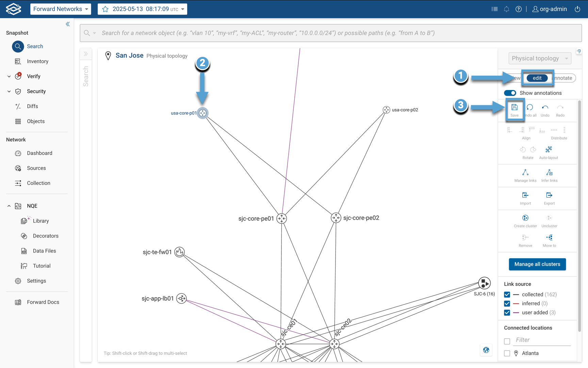The image size is (588, 368).
Task: Click the Export topology icon
Action: pos(549,196)
